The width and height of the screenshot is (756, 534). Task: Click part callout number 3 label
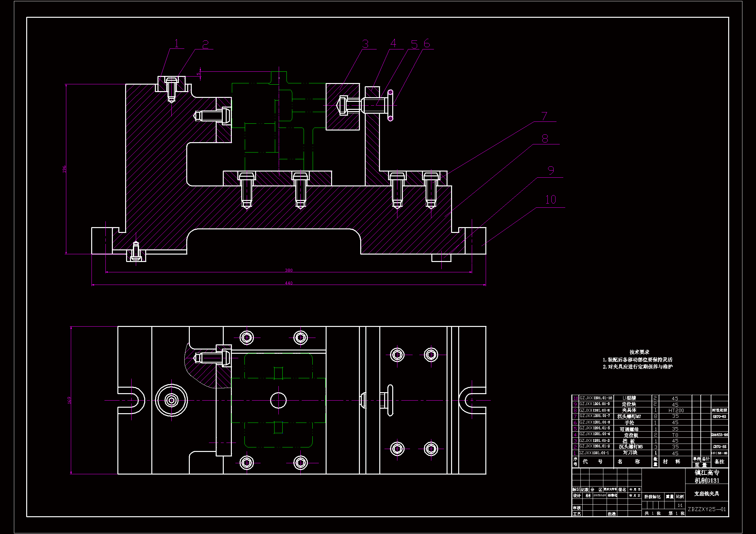(365, 44)
